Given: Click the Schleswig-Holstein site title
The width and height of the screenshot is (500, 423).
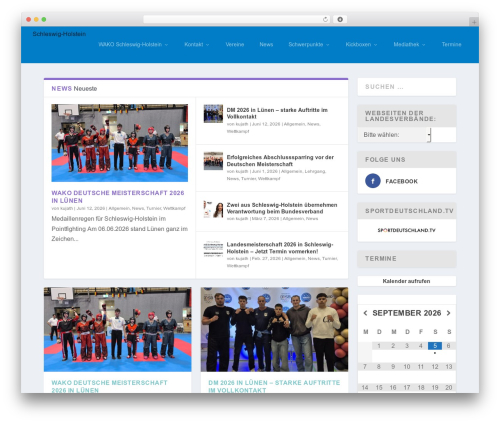Looking at the screenshot, I should click(x=59, y=34).
